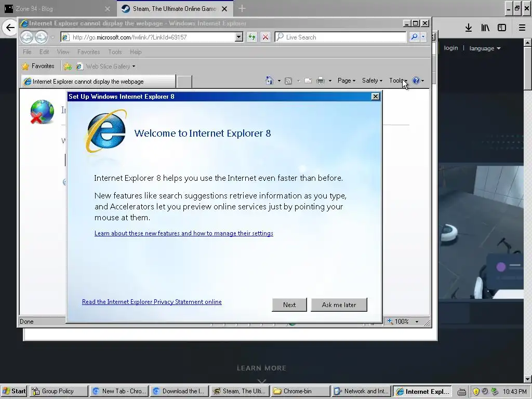The width and height of the screenshot is (532, 399).
Task: Click the Firefox page scrollbar down arrow
Action: click(x=528, y=379)
